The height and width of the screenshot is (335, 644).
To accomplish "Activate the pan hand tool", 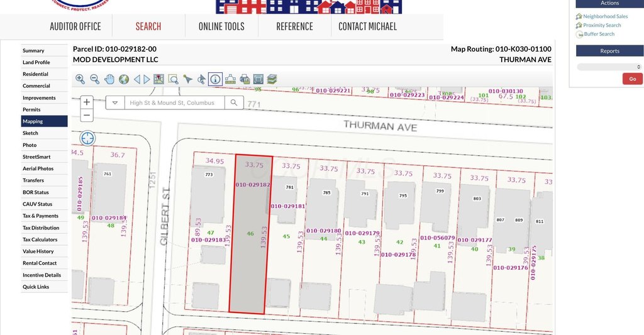I will [x=109, y=79].
